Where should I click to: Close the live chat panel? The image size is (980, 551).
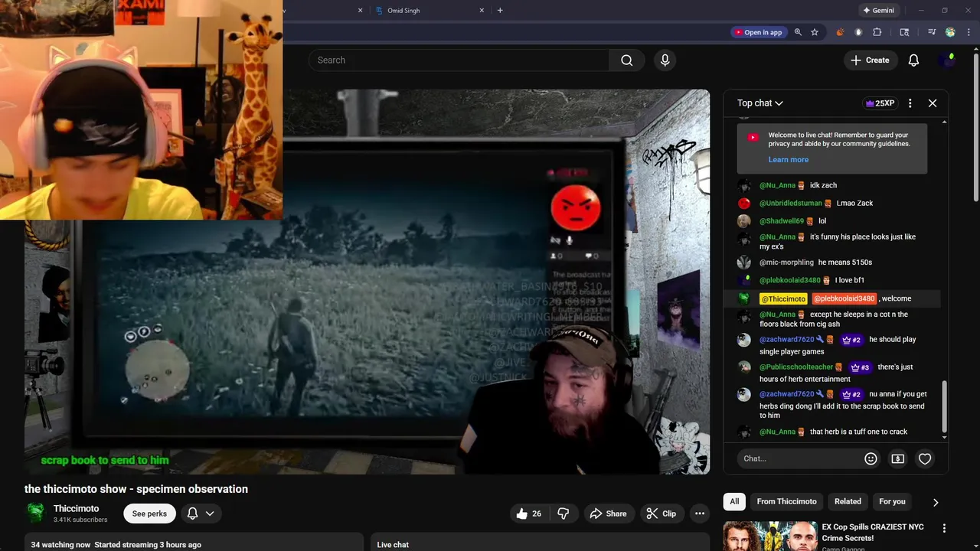point(933,103)
